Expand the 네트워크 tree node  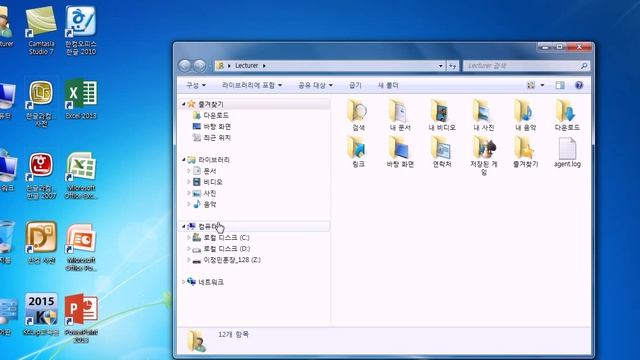click(183, 282)
